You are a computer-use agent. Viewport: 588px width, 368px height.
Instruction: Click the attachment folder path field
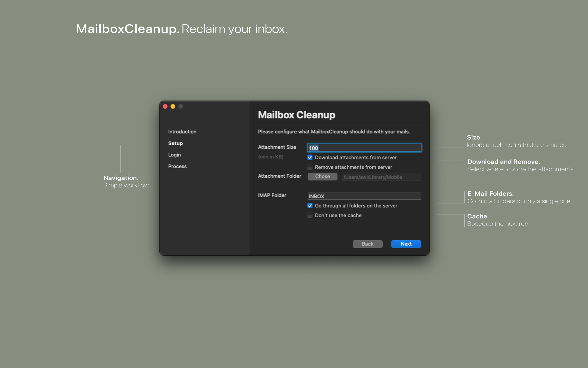pyautogui.click(x=382, y=177)
